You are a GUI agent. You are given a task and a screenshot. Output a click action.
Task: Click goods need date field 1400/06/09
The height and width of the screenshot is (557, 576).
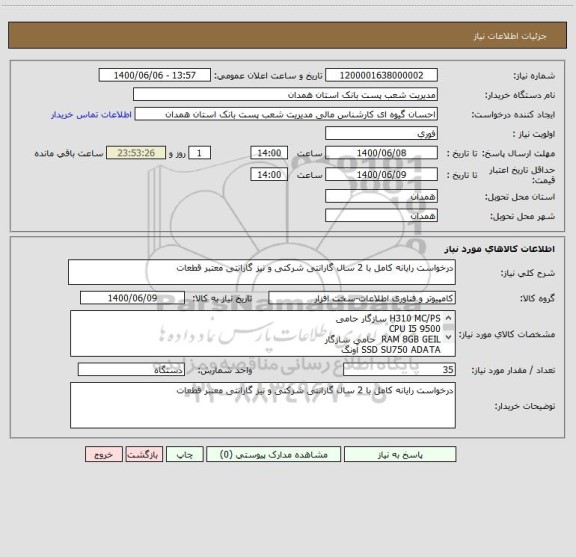pyautogui.click(x=132, y=298)
